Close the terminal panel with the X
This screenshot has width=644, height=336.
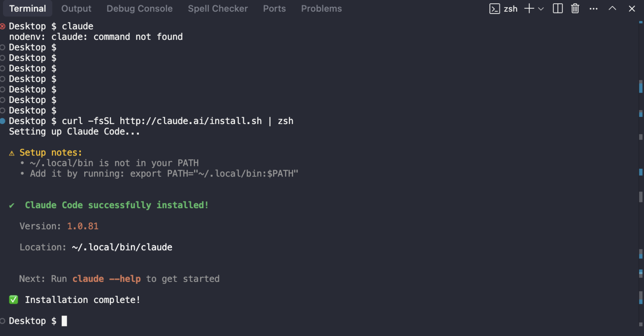pos(632,8)
